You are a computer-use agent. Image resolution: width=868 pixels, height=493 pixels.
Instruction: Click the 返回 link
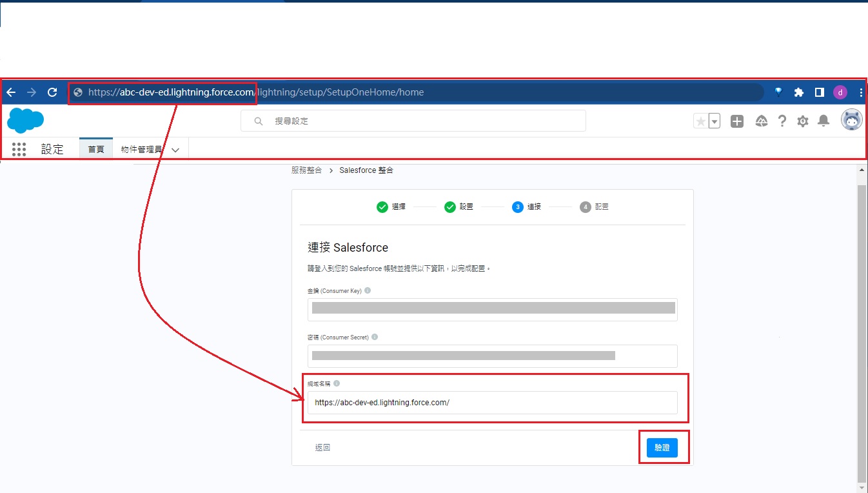point(322,448)
